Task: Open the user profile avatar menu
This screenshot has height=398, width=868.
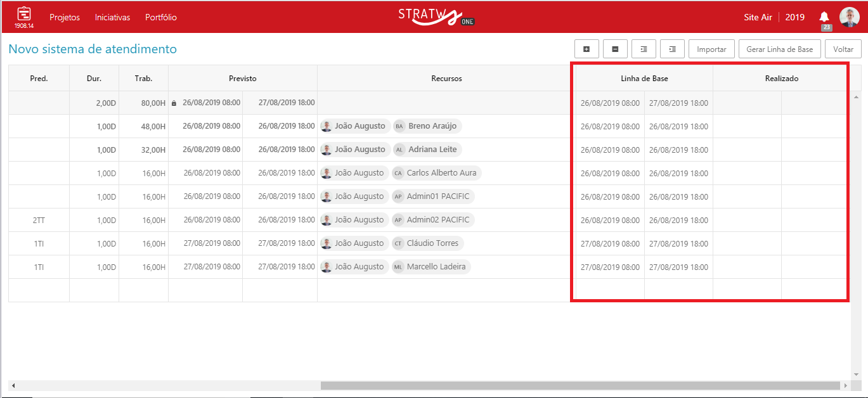Action: 849,17
